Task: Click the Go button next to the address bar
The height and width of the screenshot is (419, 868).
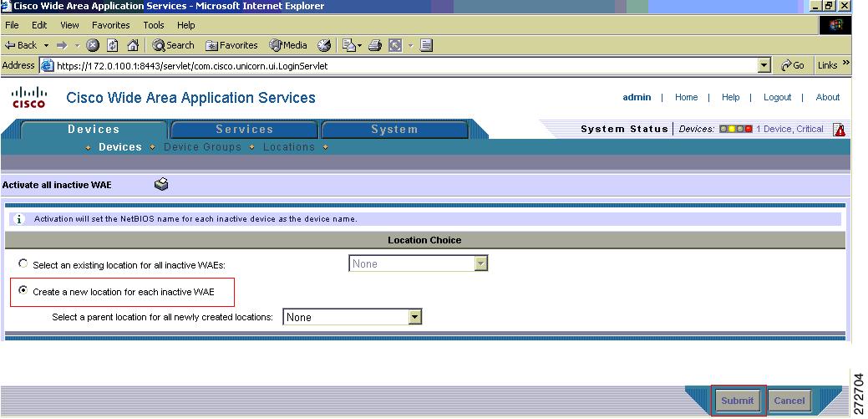Action: pos(792,65)
